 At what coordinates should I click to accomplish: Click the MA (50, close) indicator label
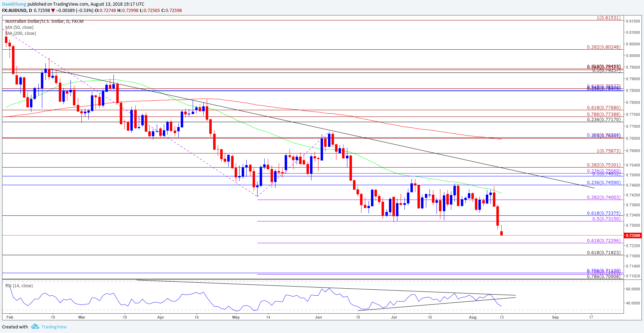pos(19,27)
